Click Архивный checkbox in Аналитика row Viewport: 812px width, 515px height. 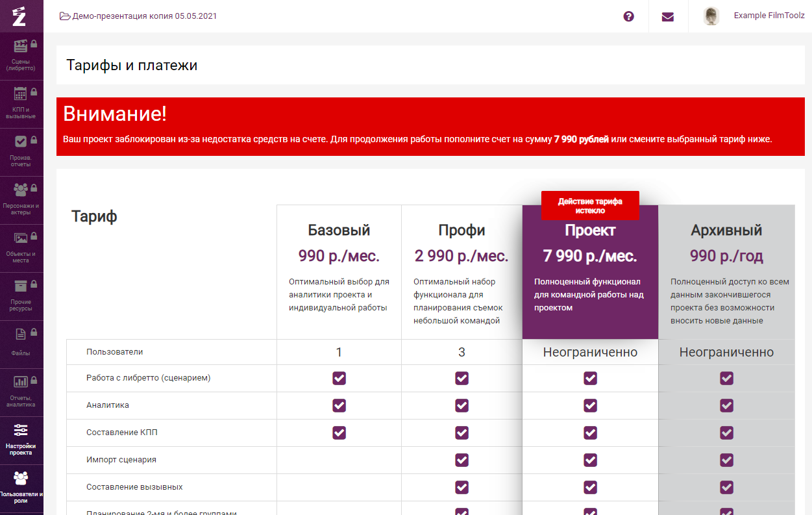(x=726, y=405)
